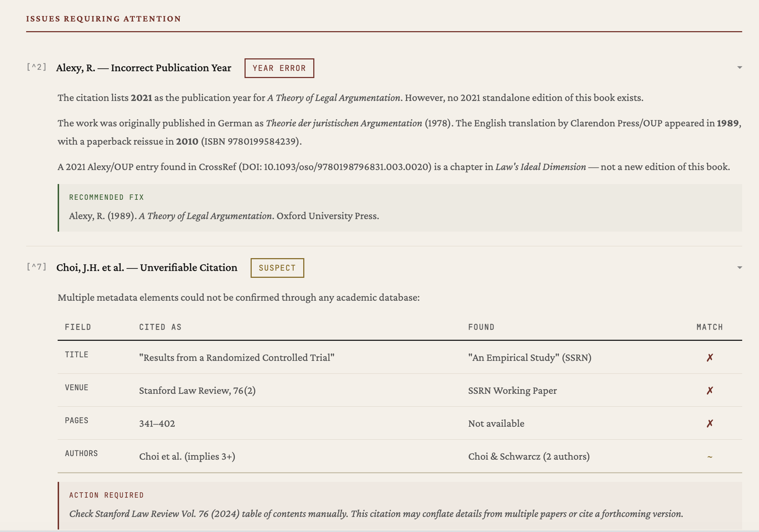Click the Action Required note text

point(376,514)
